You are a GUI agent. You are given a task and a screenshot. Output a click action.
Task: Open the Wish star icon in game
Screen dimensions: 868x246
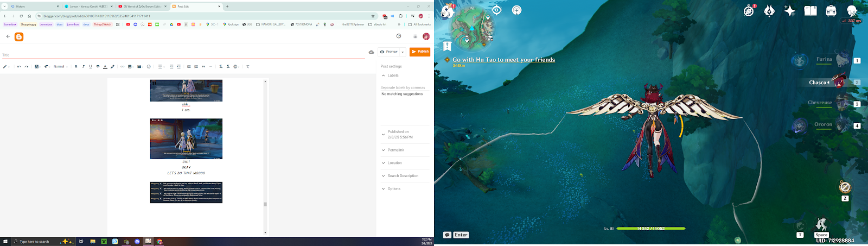coord(790,11)
